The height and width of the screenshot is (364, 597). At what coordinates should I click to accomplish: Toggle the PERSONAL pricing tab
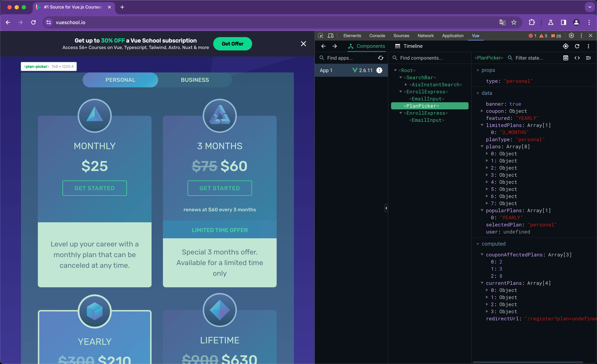120,80
